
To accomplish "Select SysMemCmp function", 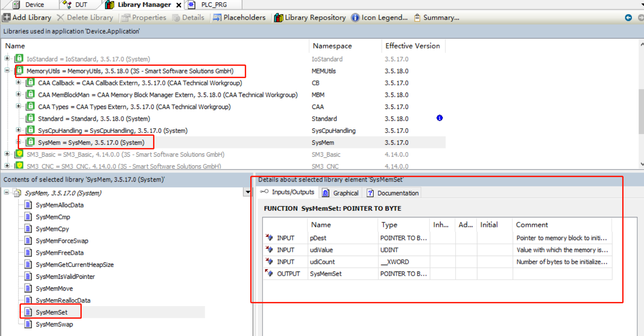I will point(53,217).
